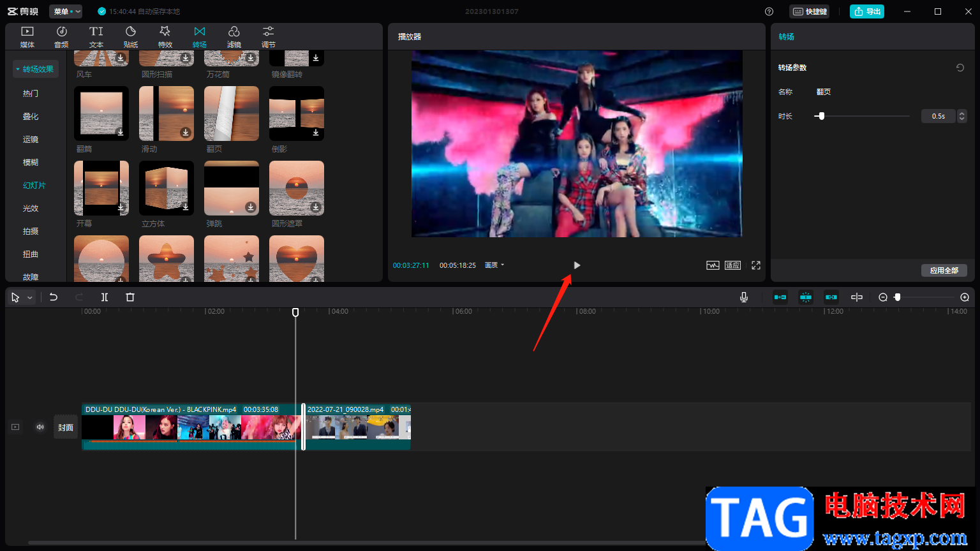
Task: Open the 画质 quality dropdown
Action: 494,265
